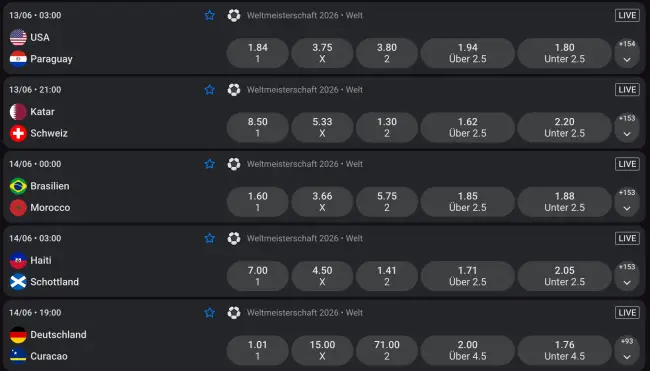650x371 pixels.
Task: Expand +153 markets for Katar vs Schweiz
Action: point(627,127)
